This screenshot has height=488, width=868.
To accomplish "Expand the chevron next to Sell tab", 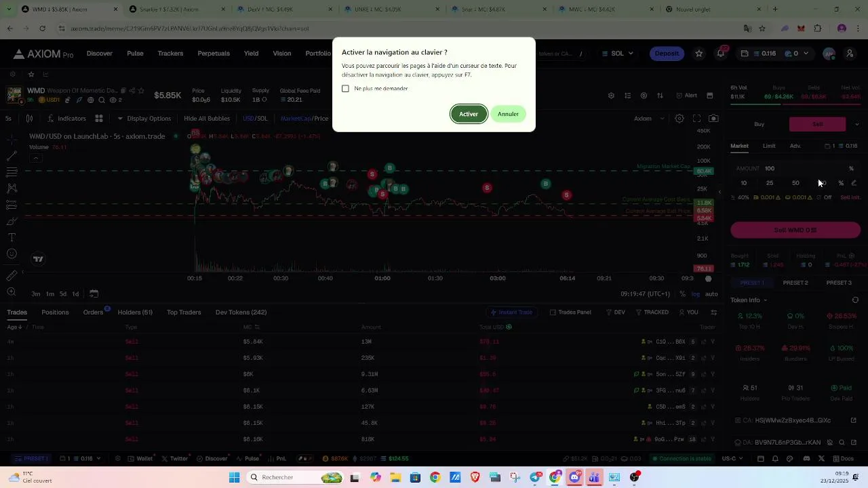I will coord(856,124).
